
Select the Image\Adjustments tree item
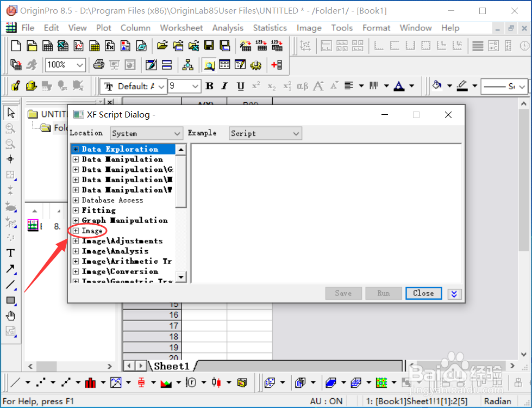122,241
